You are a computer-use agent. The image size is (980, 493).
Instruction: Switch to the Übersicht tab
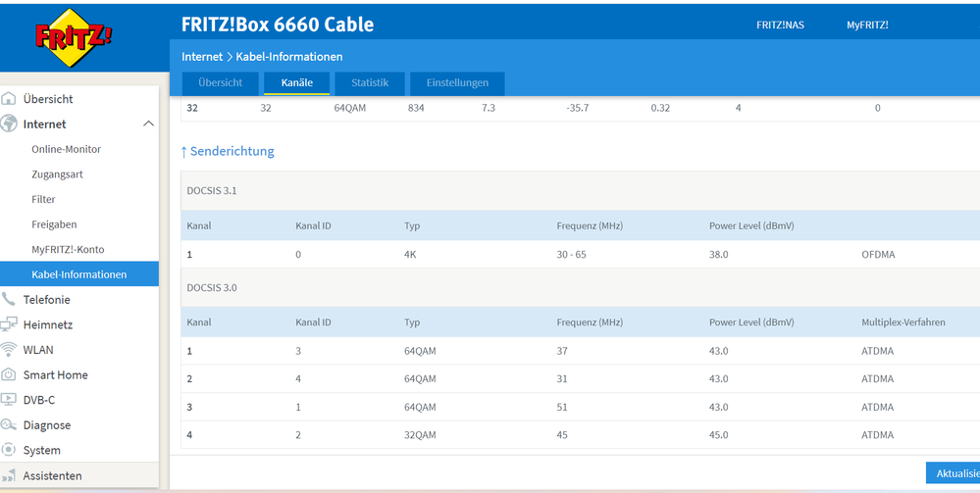220,83
